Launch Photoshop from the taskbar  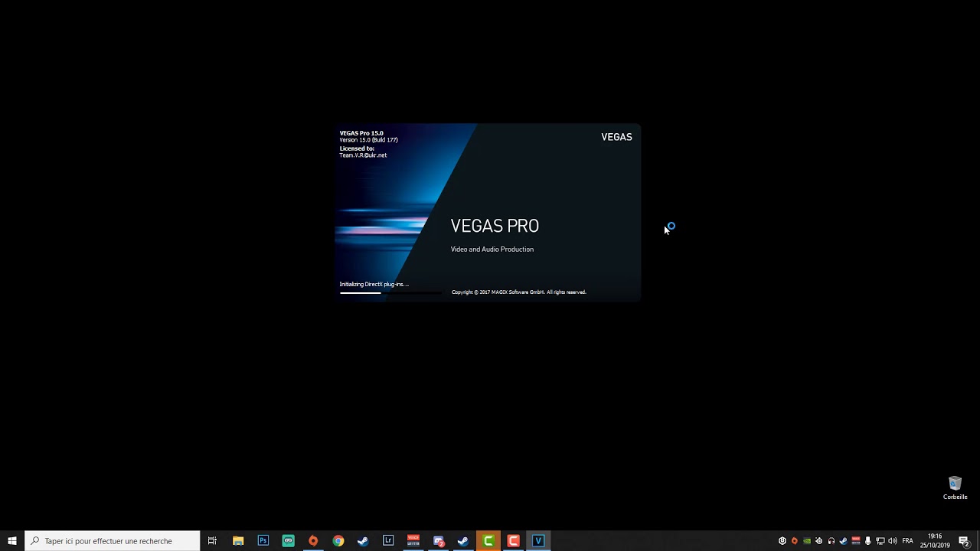263,541
